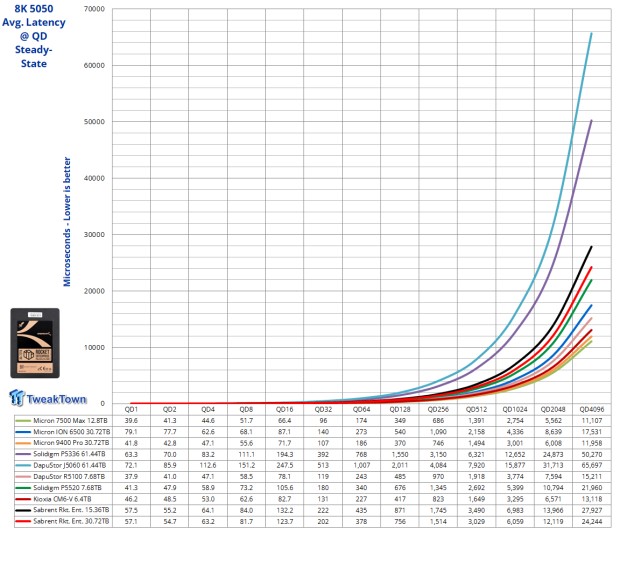
Task: Click the teal DapuStor J5060 legend swatch
Action: tap(23, 465)
